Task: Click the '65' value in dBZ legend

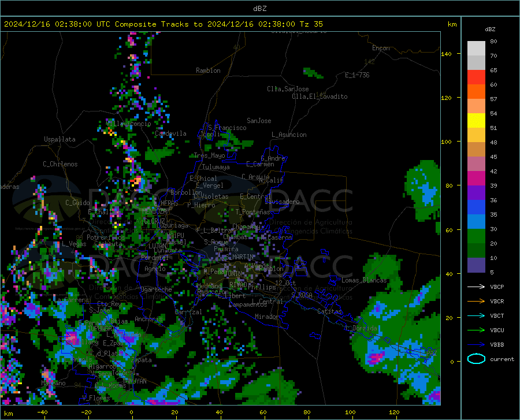Action: coord(493,70)
